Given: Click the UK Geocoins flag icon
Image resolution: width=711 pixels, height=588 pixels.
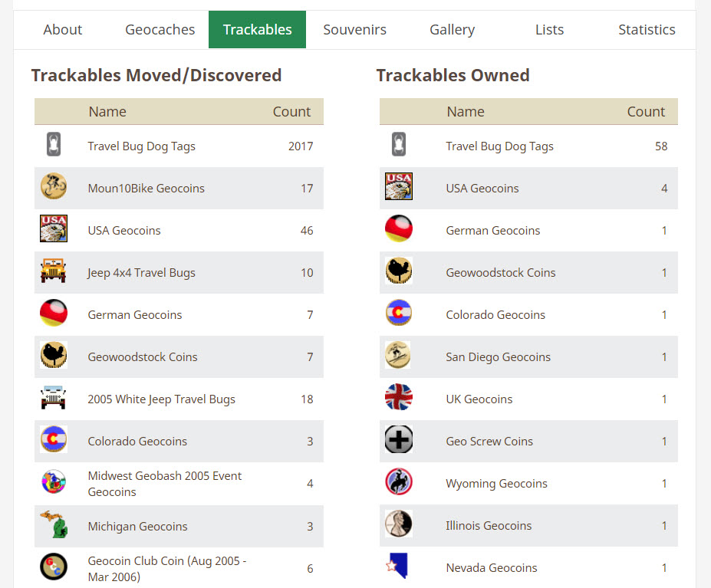Looking at the screenshot, I should [399, 398].
